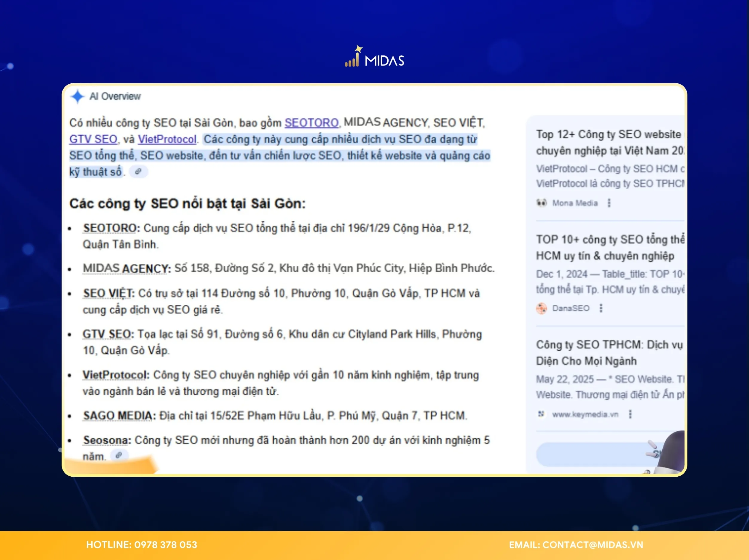Open the "Top 12+ Công ty SEO website" result
This screenshot has height=560, width=749.
click(x=609, y=142)
